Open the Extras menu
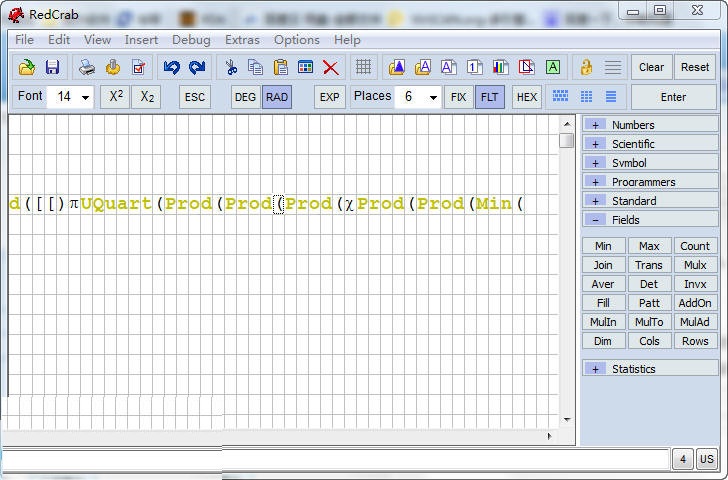Viewport: 728px width, 480px height. [x=242, y=40]
